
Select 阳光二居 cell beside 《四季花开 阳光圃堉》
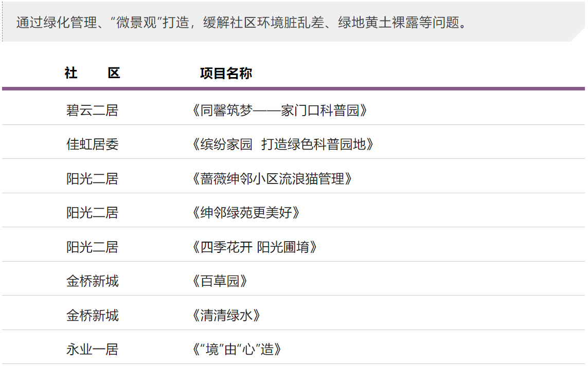[92, 247]
